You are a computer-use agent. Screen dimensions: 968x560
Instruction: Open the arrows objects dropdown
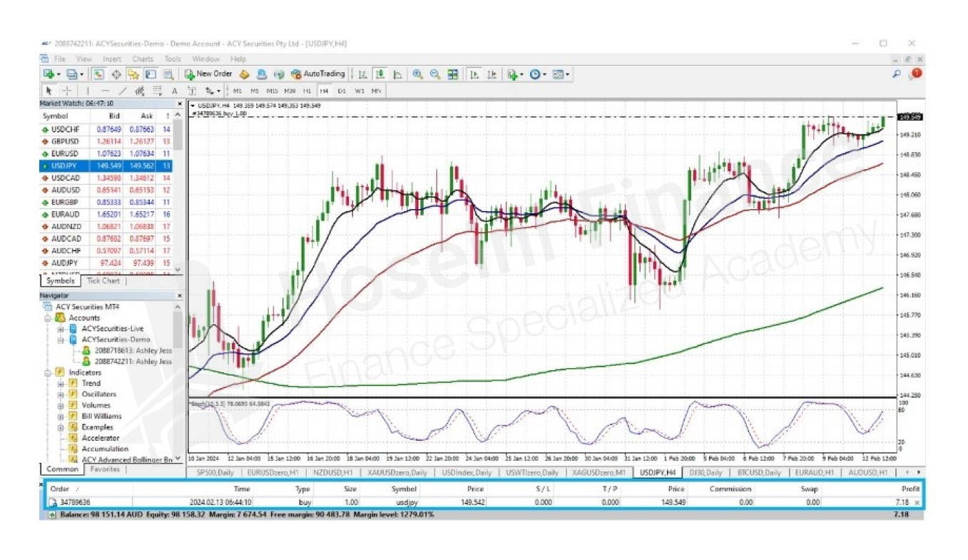click(212, 91)
